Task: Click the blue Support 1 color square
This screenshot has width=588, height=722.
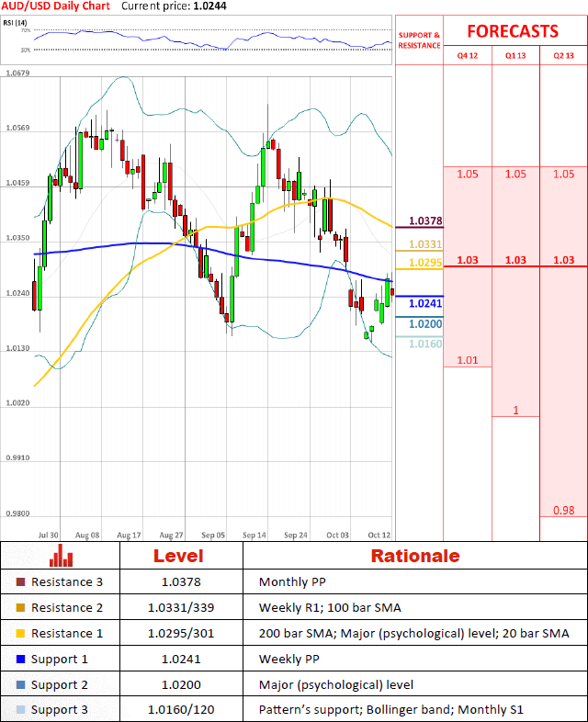Action: [x=21, y=660]
